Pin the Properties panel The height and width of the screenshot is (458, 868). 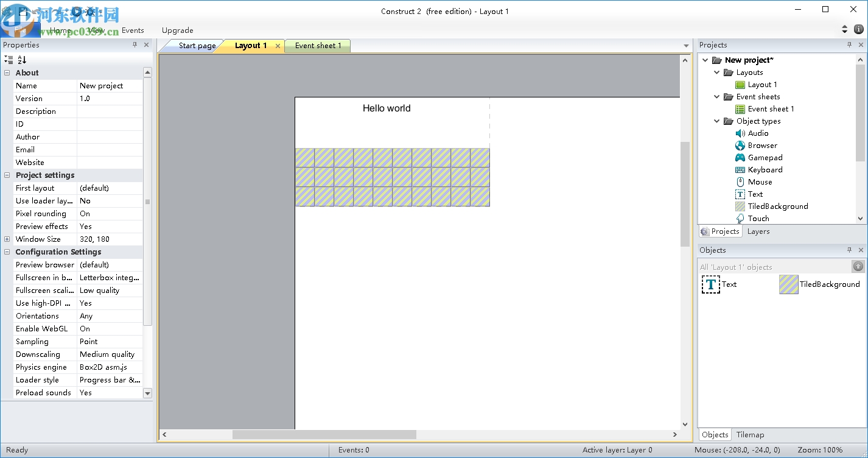pos(135,45)
